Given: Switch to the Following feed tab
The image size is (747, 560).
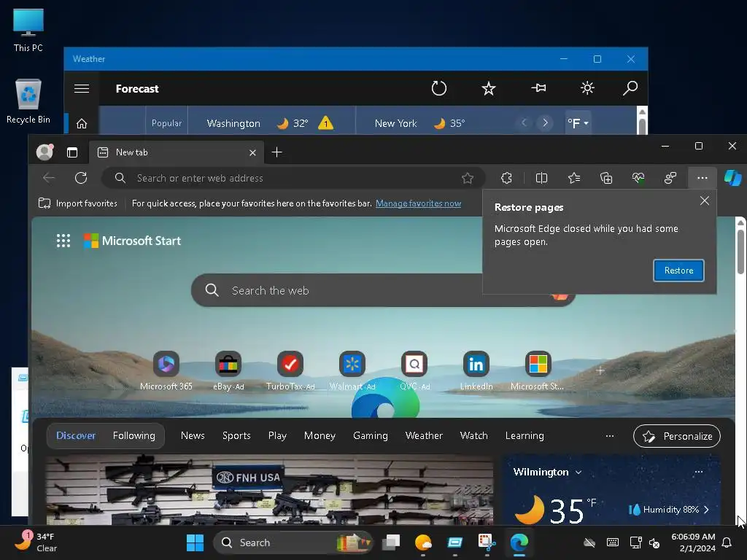Looking at the screenshot, I should pos(134,436).
